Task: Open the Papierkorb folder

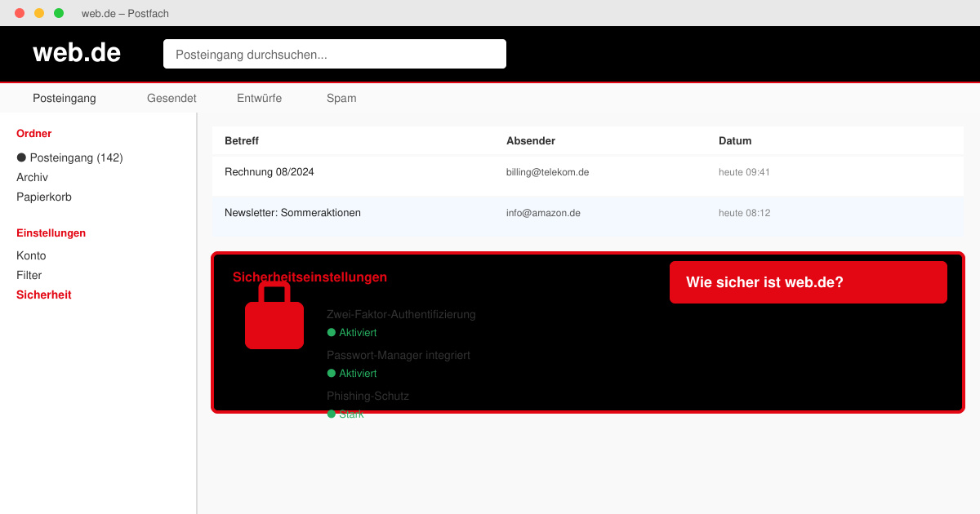Action: click(x=44, y=197)
